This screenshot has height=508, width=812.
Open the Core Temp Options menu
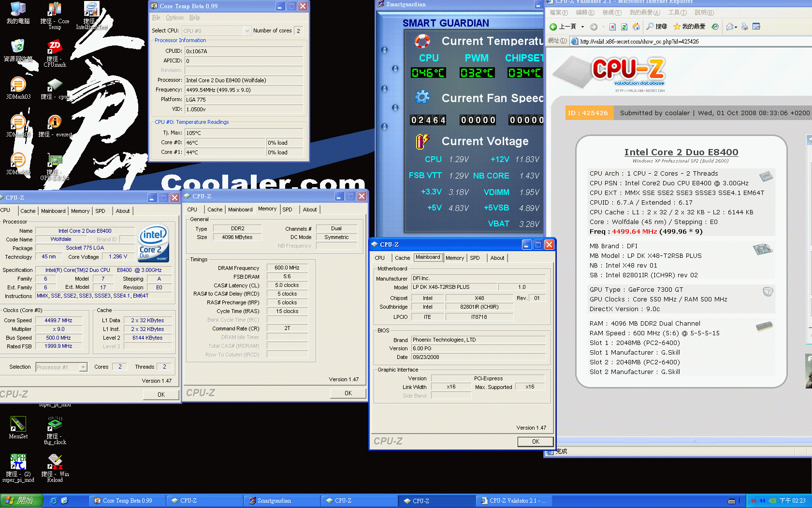click(174, 17)
